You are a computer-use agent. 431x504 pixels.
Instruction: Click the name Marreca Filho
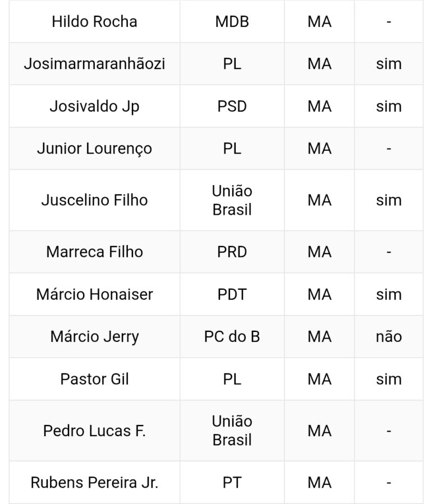click(94, 252)
